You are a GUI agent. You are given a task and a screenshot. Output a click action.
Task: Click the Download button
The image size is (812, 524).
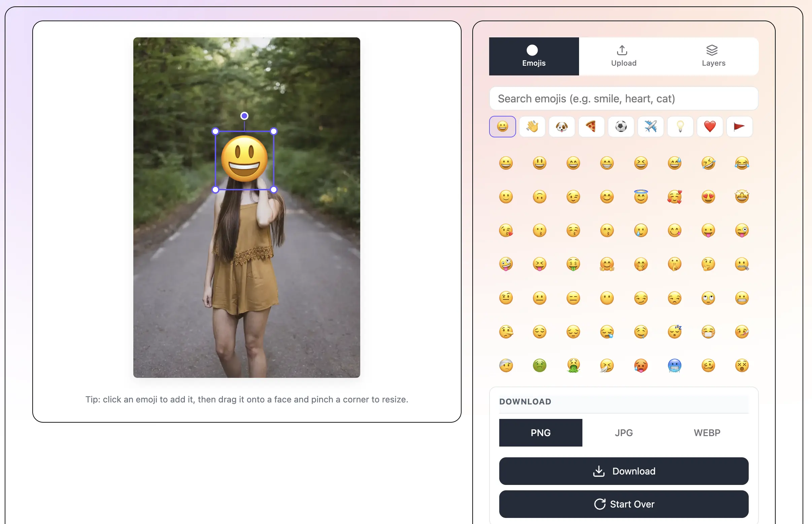(623, 471)
